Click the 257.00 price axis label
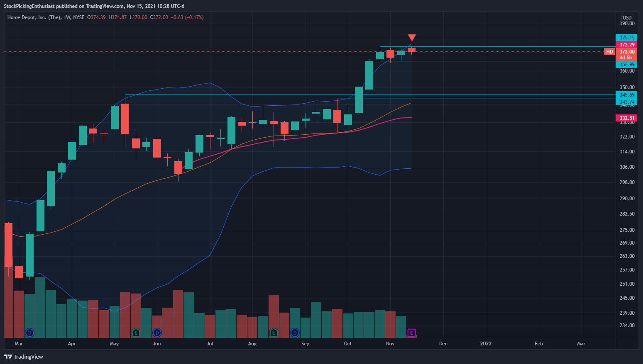Image resolution: width=643 pixels, height=364 pixels. coord(627,270)
